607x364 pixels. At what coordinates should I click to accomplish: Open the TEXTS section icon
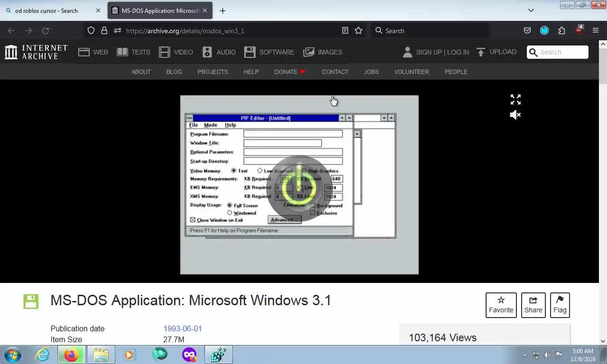122,52
